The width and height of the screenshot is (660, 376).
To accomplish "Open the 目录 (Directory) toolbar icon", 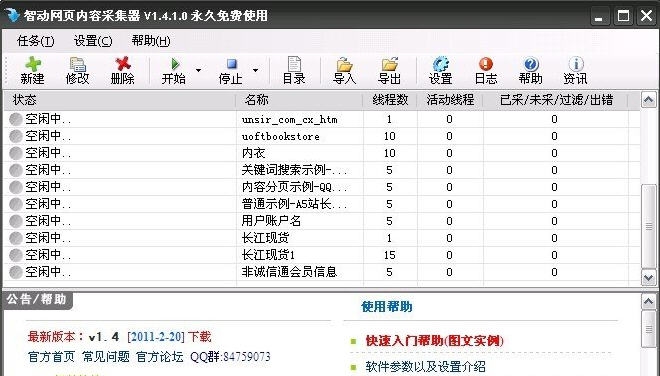I will point(294,64).
